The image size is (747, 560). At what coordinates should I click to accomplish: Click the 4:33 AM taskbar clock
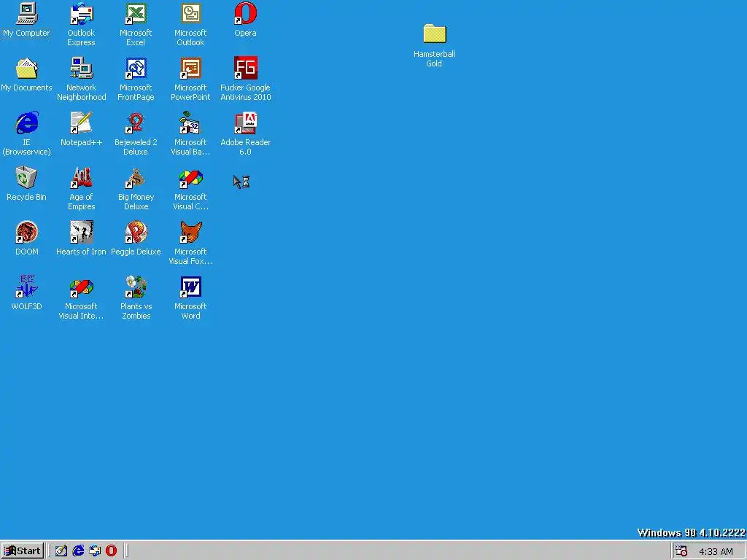pos(716,551)
